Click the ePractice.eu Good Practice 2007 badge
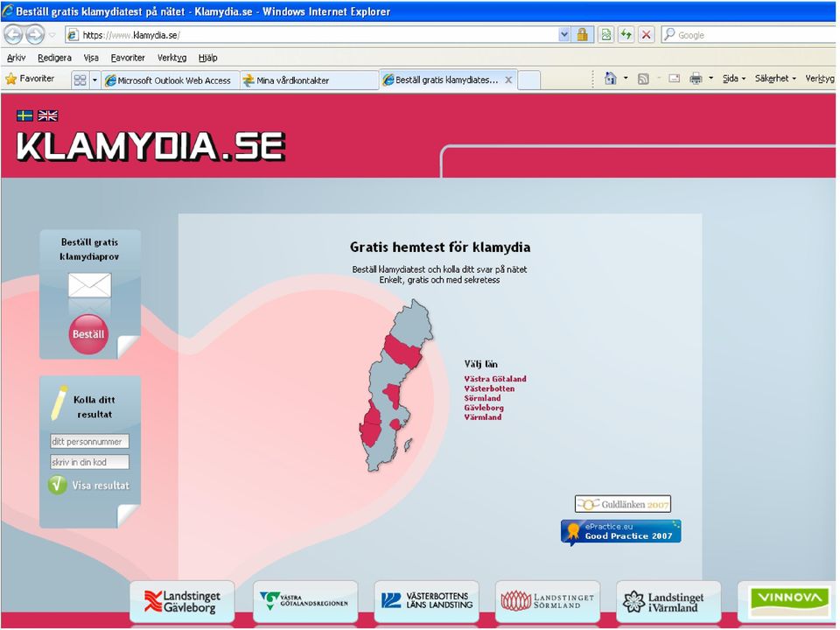The height and width of the screenshot is (630, 840). [x=621, y=532]
